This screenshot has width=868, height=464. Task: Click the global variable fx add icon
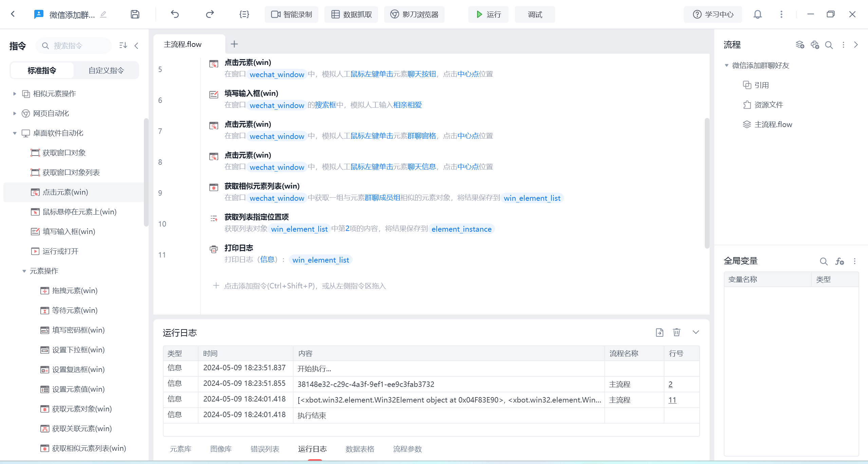click(x=839, y=261)
